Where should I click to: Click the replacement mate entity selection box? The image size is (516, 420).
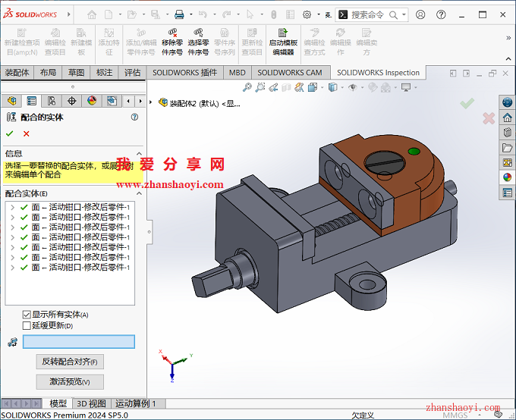pyautogui.click(x=79, y=342)
